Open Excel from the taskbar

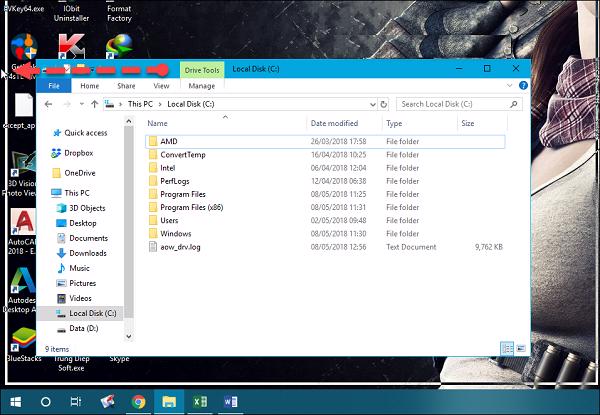[200, 401]
